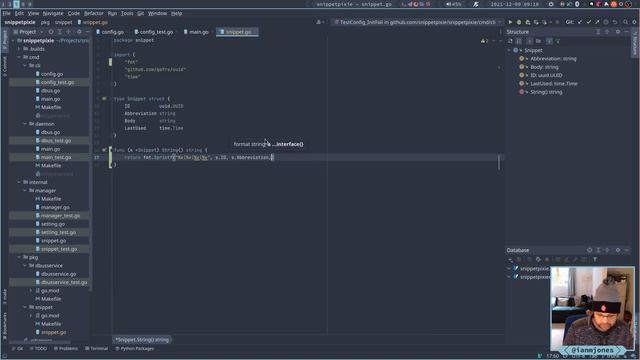Click Snippet.String() breadcrumb at editor bottom
The height and width of the screenshot is (360, 640).
pyautogui.click(x=142, y=340)
